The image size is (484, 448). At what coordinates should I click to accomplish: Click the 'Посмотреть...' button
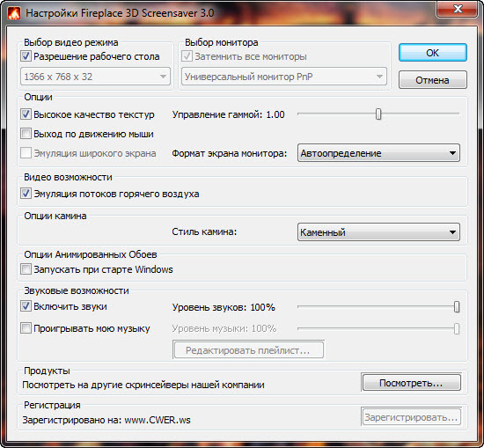coord(411,383)
